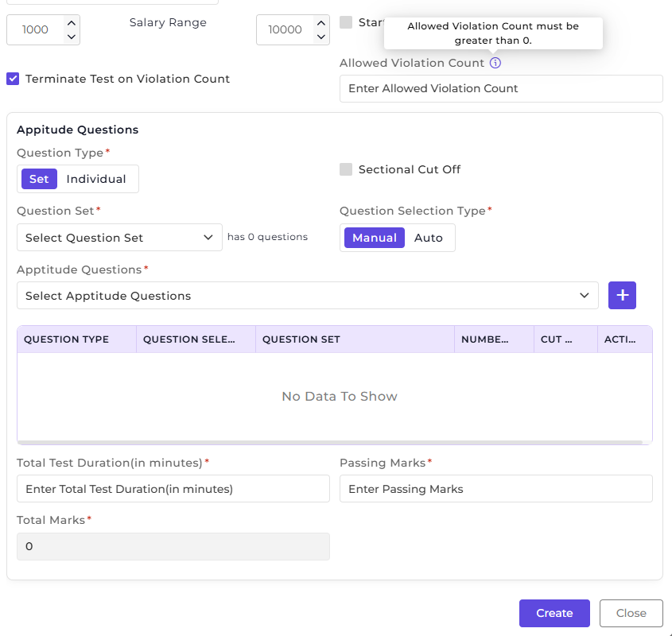Click the Allowed Violation Count info icon

click(495, 63)
